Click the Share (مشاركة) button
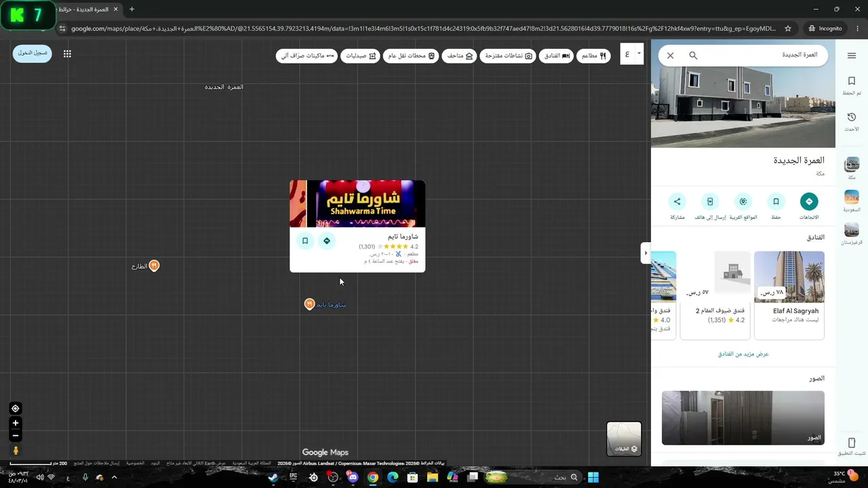The height and width of the screenshot is (488, 868). click(677, 207)
